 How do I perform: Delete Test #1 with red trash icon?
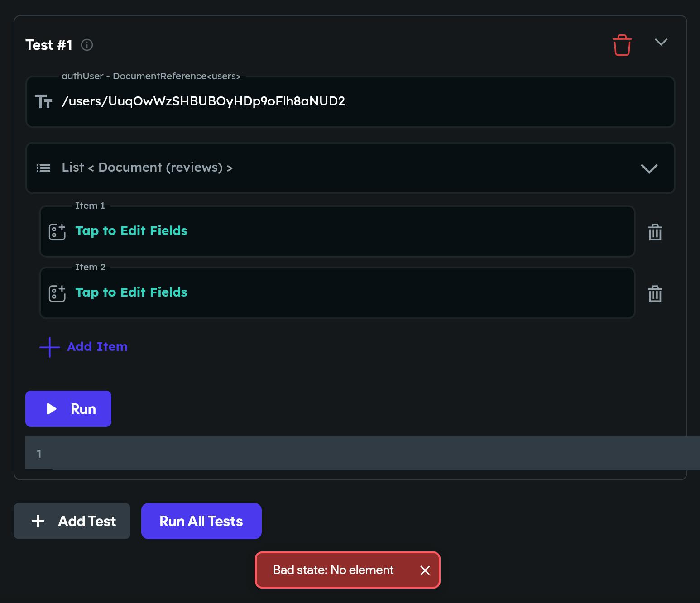pos(622,45)
